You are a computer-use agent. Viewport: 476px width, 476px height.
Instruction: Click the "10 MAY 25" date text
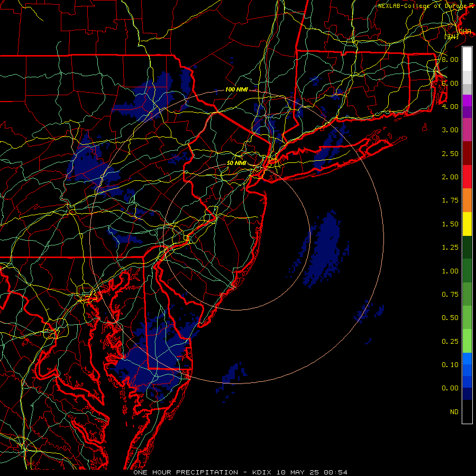(298, 472)
